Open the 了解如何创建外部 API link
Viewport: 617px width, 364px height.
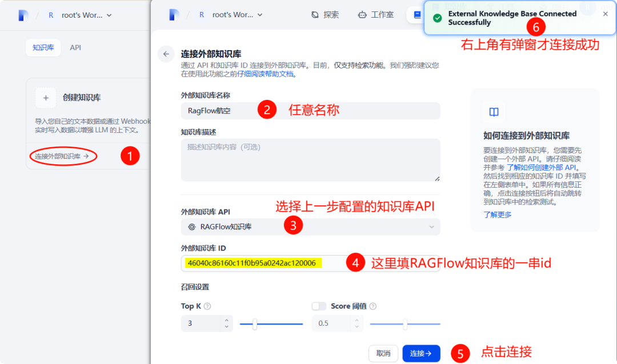point(541,168)
